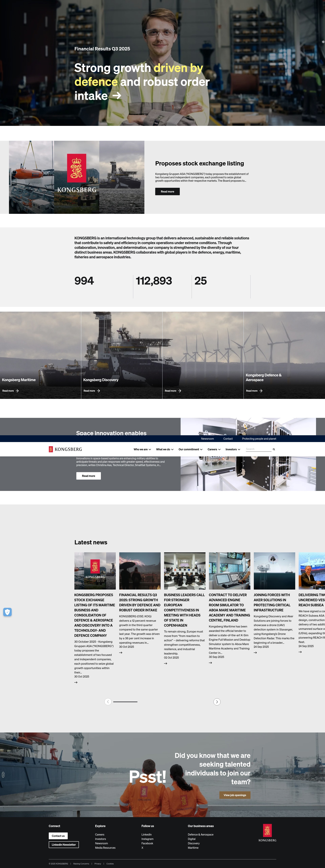Click Kongsberg logo in the footer
The width and height of the screenshot is (325, 868).
point(267,833)
